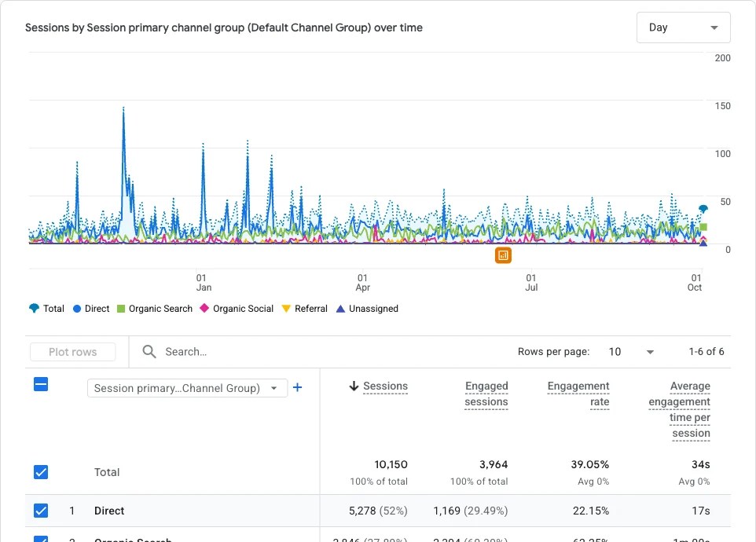Image resolution: width=756 pixels, height=542 pixels.
Task: Click the 3,964 engaged sessions value
Action: 494,464
